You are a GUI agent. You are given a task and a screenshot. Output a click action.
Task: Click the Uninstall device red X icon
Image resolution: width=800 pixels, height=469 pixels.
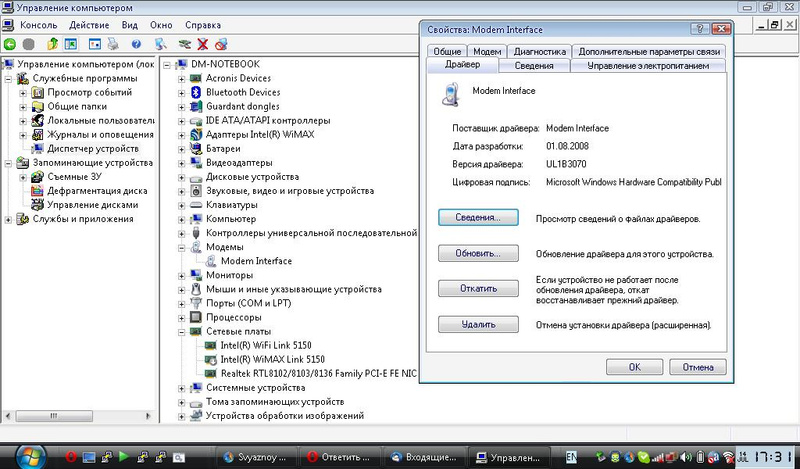point(203,44)
